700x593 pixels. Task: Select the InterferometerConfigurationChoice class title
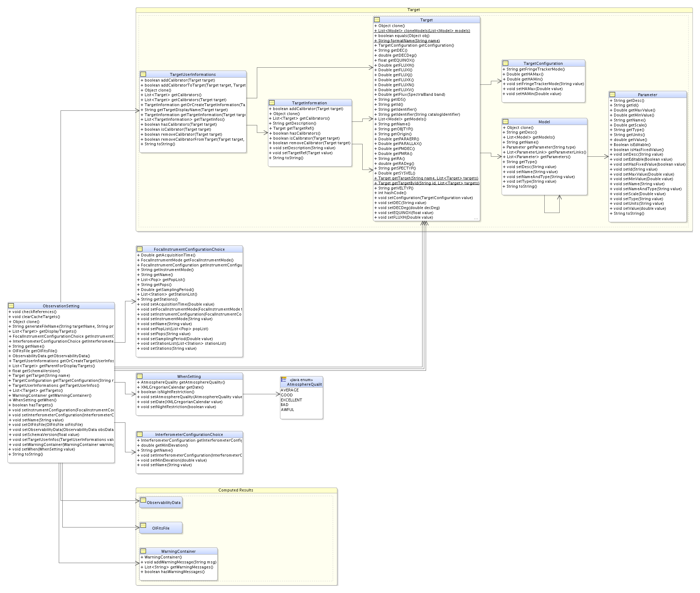(x=189, y=435)
